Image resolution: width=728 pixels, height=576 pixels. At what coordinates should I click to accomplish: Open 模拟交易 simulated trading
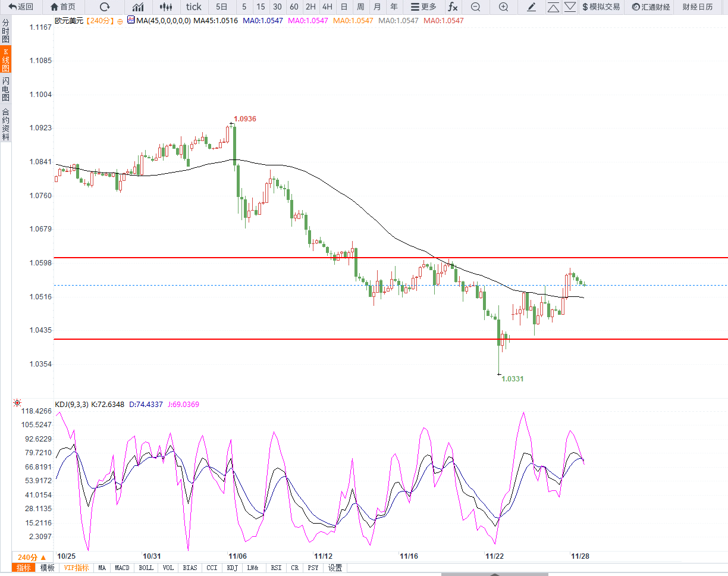pyautogui.click(x=601, y=7)
